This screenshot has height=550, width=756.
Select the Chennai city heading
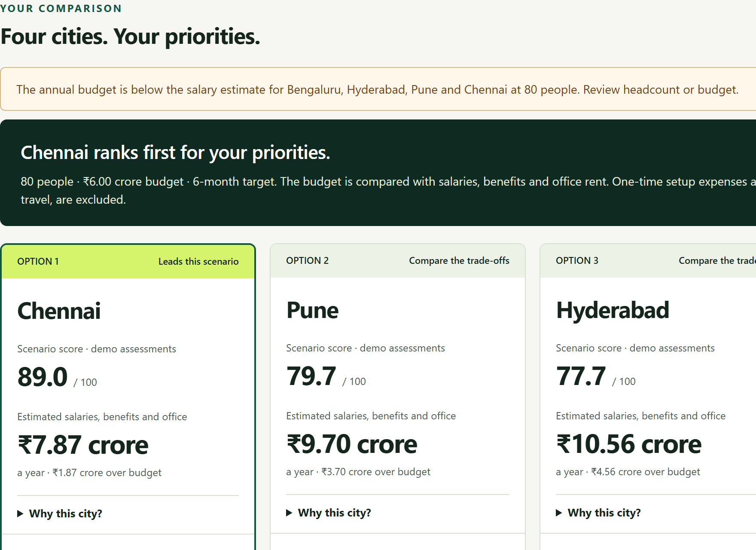pos(59,311)
